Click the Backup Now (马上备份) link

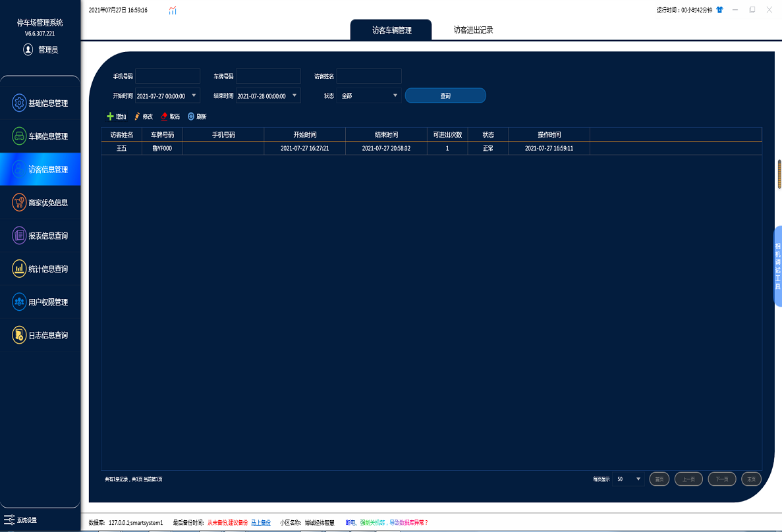[261, 523]
